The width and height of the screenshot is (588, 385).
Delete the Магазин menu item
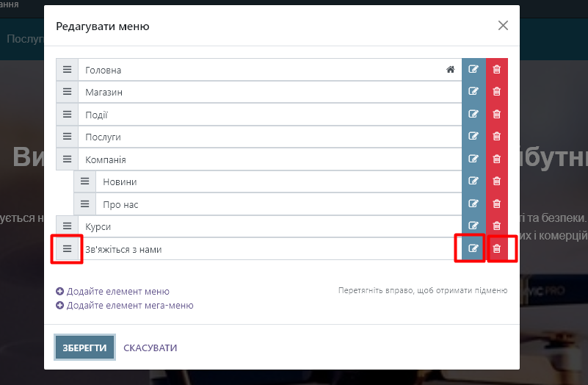pos(496,92)
